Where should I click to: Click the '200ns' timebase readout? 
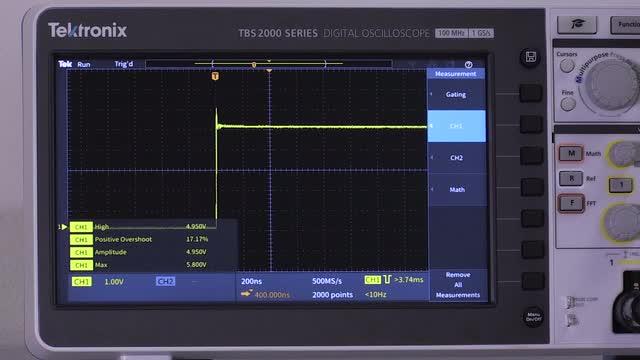pyautogui.click(x=251, y=281)
